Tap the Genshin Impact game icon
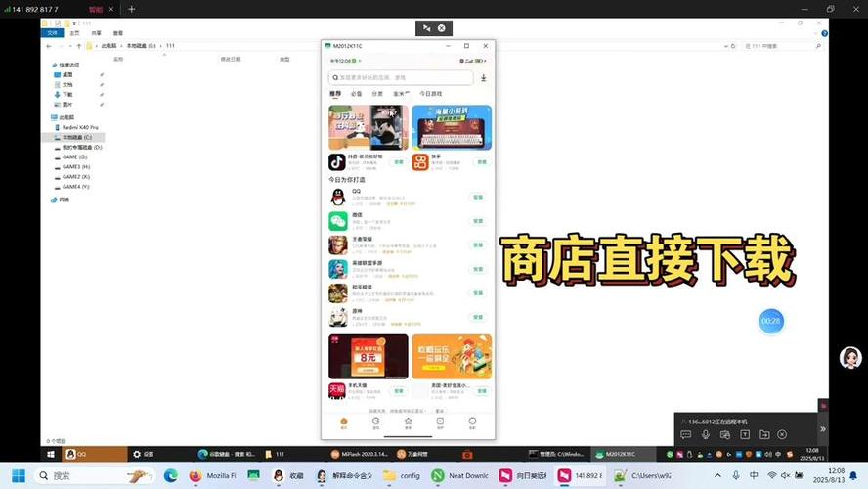Screen dimensions: 868x489 [337, 317]
